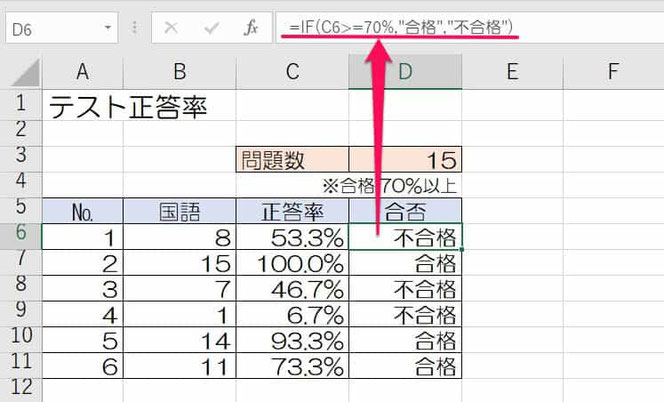
Task: Select the 国語 score 8 in row 6
Action: coord(180,237)
